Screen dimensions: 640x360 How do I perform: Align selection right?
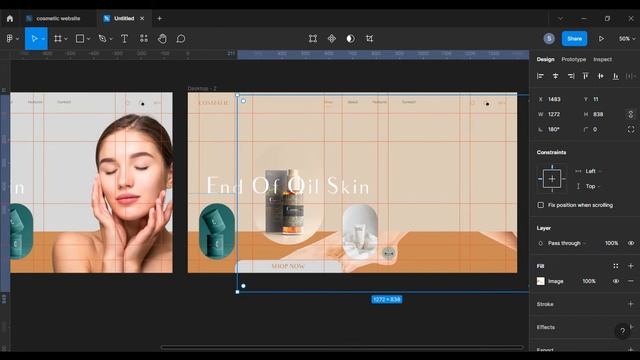pyautogui.click(x=571, y=76)
